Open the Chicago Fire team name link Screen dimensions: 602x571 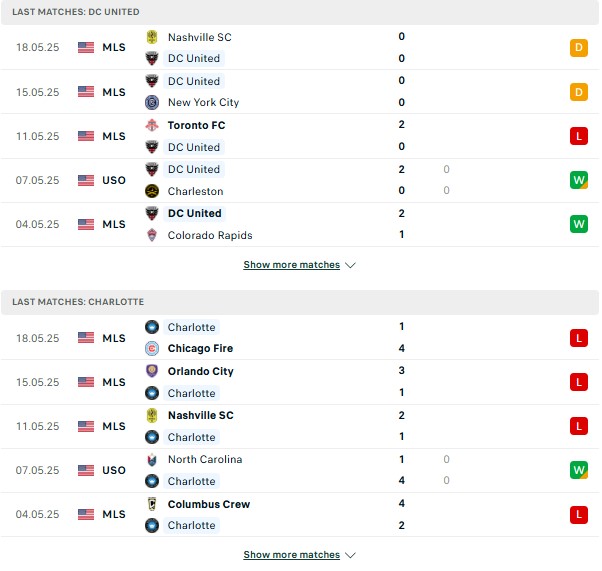click(x=200, y=348)
